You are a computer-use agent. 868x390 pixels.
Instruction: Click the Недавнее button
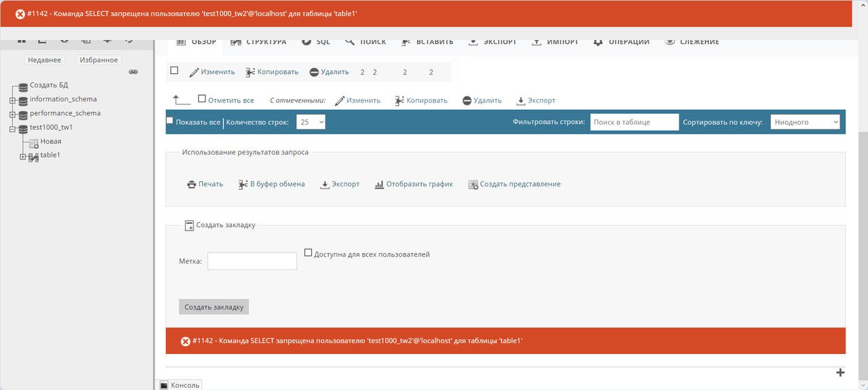[44, 60]
